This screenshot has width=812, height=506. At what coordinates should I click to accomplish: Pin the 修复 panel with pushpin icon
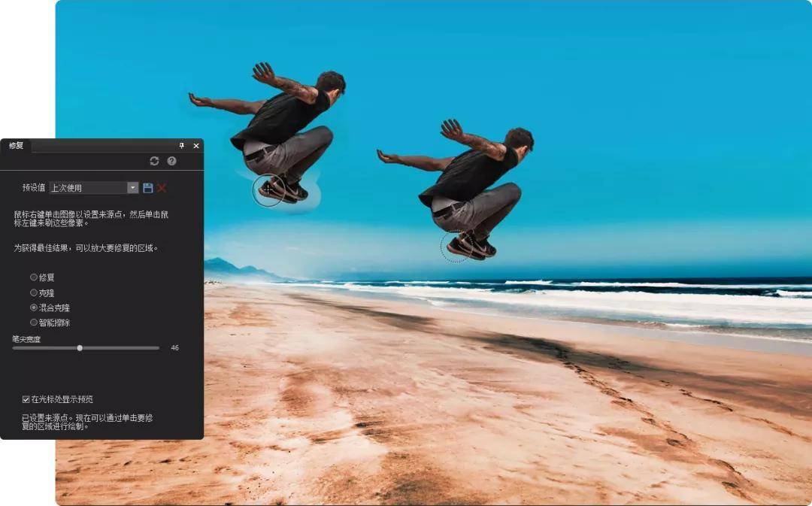pyautogui.click(x=181, y=146)
